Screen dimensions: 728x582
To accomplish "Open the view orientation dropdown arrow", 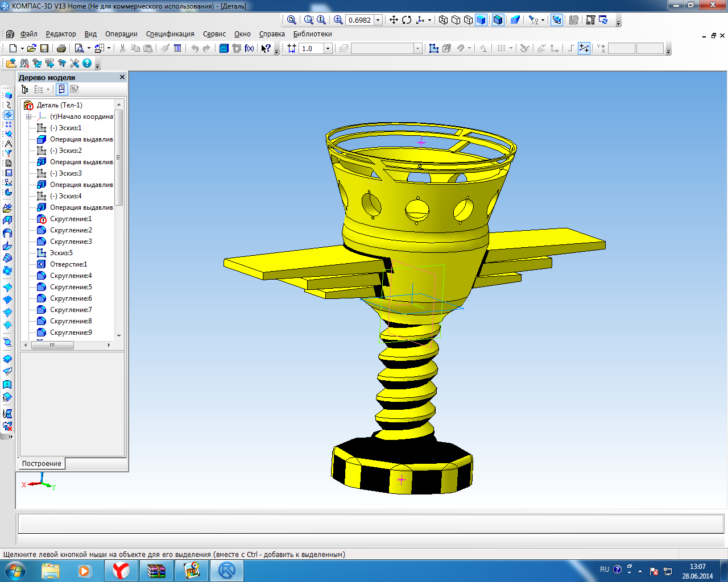I will pos(429,20).
